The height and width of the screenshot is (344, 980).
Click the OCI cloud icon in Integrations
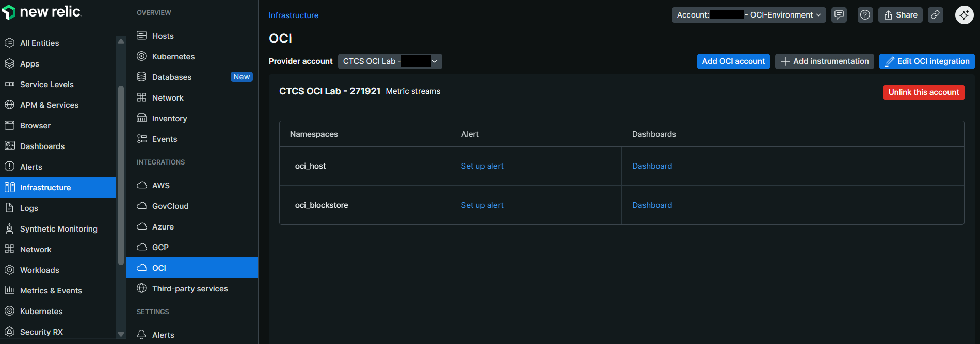click(141, 268)
